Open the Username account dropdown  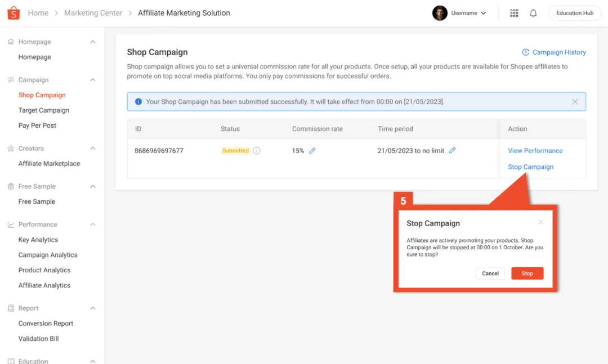pos(469,13)
